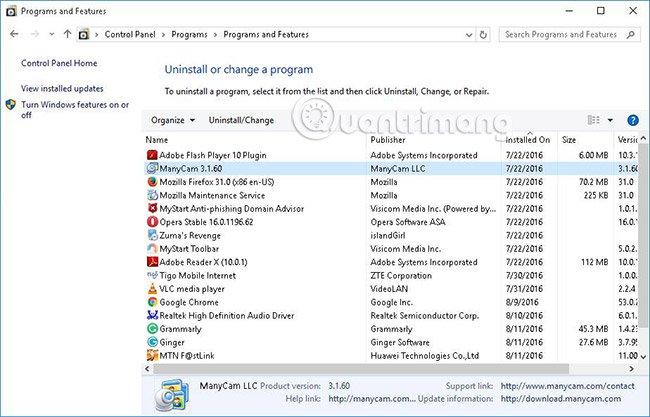
Task: Expand breadcrumb chevron after Control Panel
Action: click(x=163, y=35)
